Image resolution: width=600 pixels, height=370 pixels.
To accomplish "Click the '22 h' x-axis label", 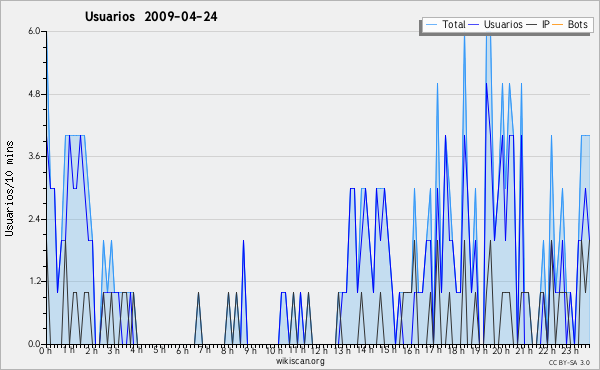I will [x=547, y=350].
